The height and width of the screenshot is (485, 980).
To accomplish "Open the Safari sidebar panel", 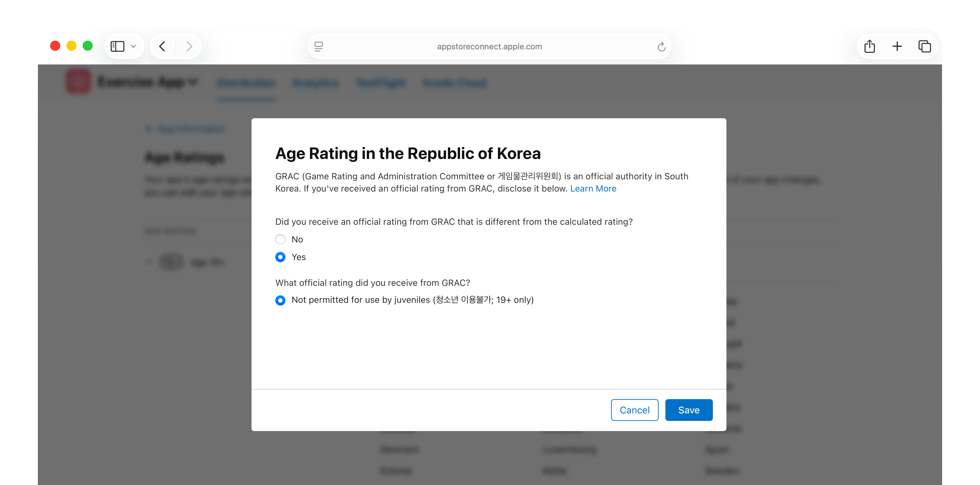I will point(118,46).
